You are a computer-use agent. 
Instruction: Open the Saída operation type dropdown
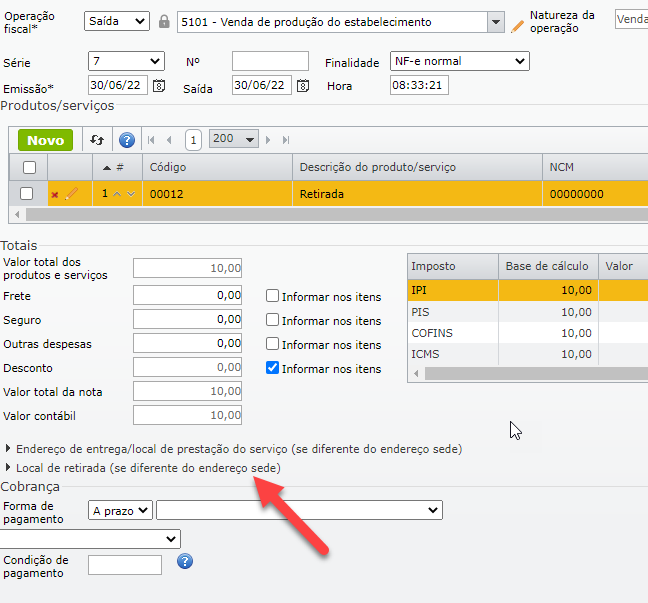[116, 21]
